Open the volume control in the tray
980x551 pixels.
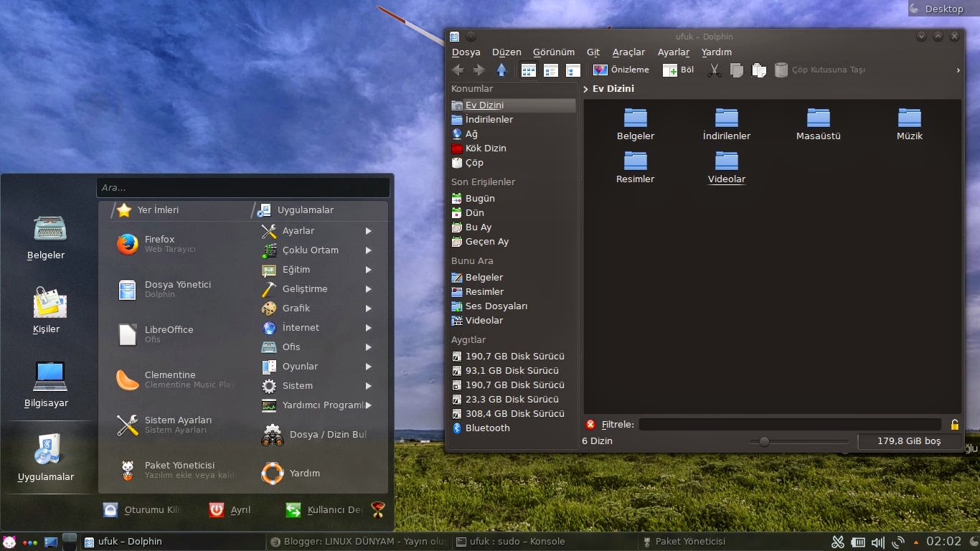pos(879,542)
